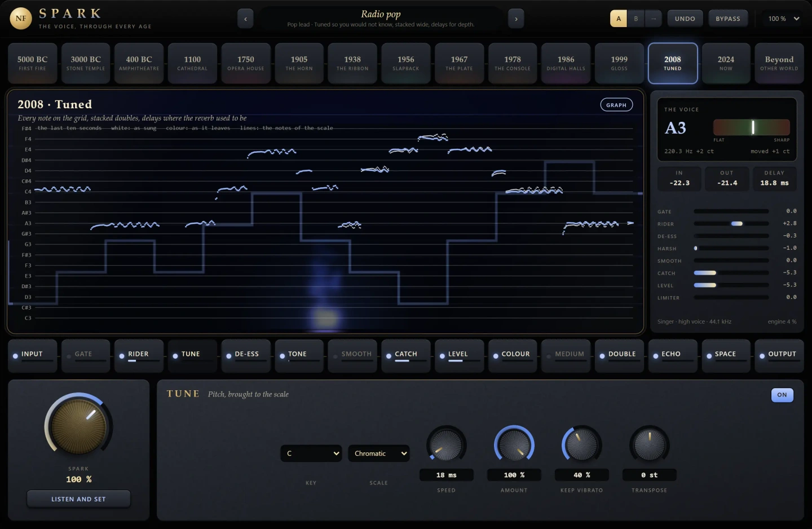
Task: Select the 1100 Cathedral era
Action: point(192,63)
